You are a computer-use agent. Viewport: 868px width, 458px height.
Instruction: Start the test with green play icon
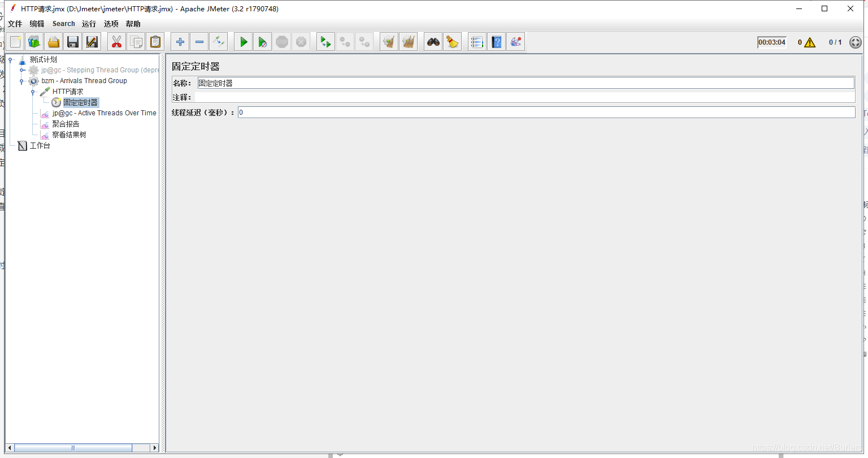tap(244, 42)
